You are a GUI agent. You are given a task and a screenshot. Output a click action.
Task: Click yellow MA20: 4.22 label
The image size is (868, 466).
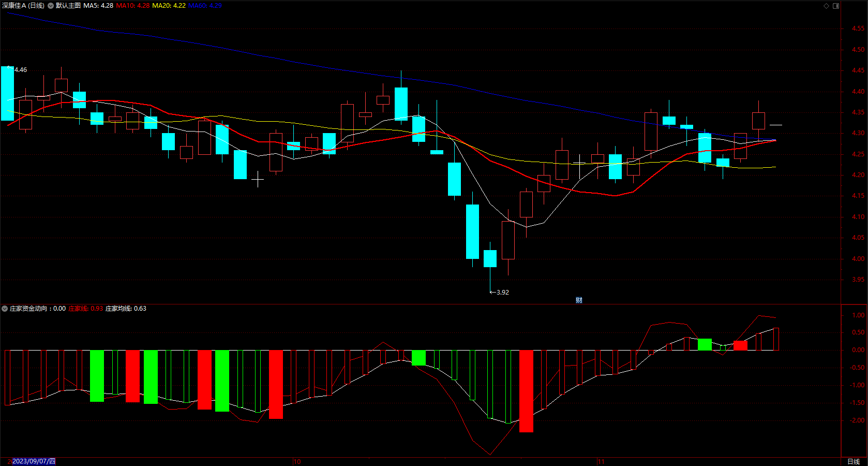[x=169, y=6]
